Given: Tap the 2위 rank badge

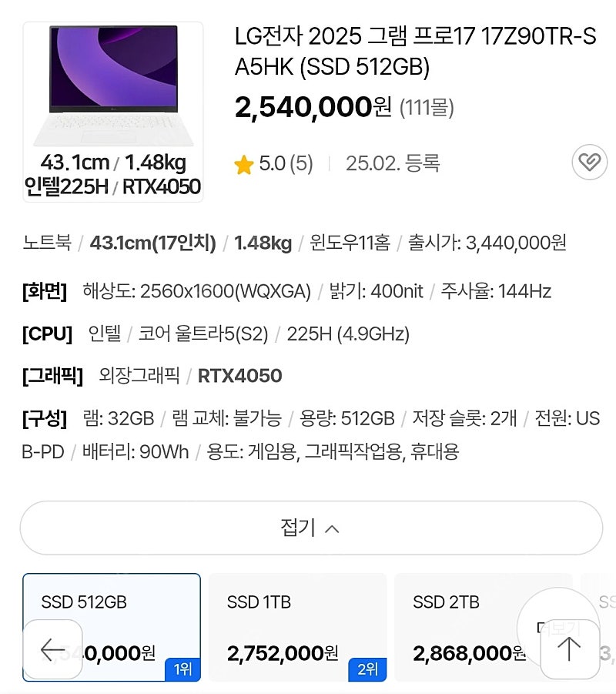Looking at the screenshot, I should (x=368, y=669).
